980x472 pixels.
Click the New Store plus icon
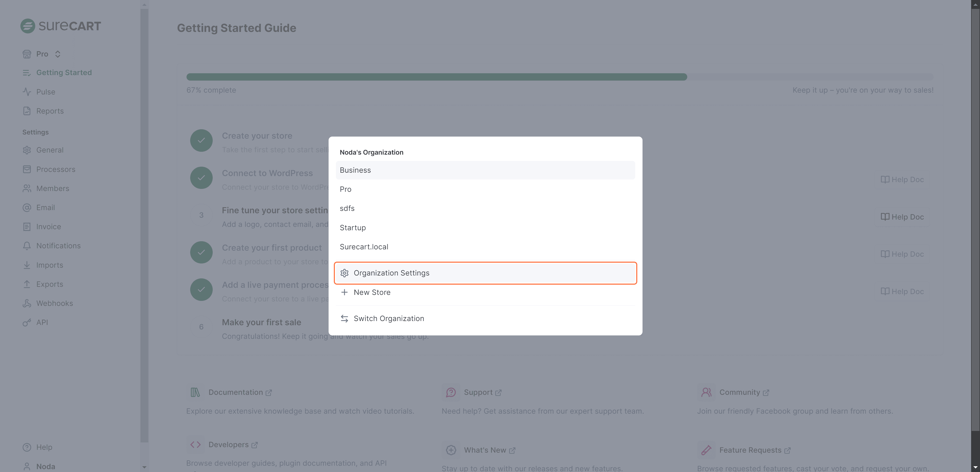[x=344, y=292]
